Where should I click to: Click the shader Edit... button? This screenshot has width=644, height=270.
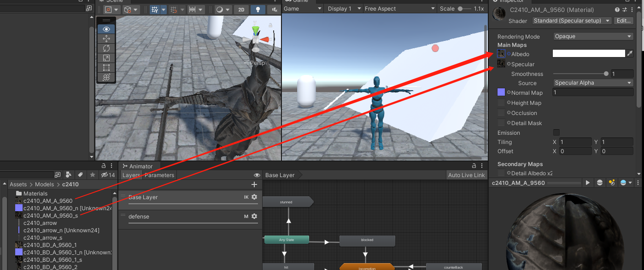623,21
